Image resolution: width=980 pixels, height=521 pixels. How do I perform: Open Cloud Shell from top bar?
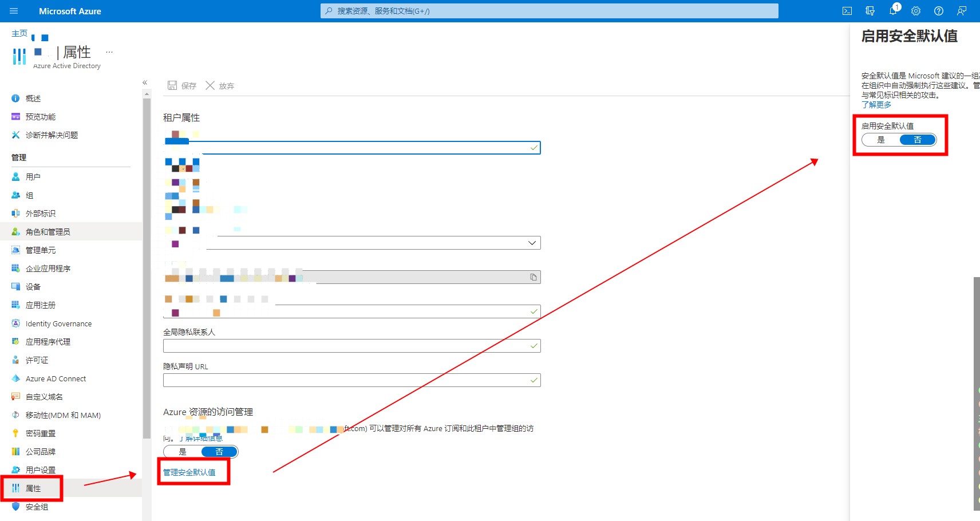pyautogui.click(x=847, y=11)
